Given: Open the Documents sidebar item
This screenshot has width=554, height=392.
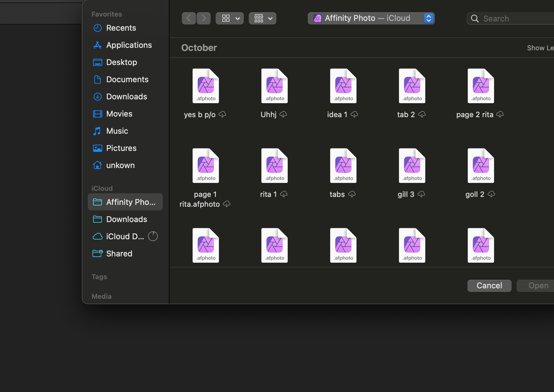Looking at the screenshot, I should tap(125, 79).
